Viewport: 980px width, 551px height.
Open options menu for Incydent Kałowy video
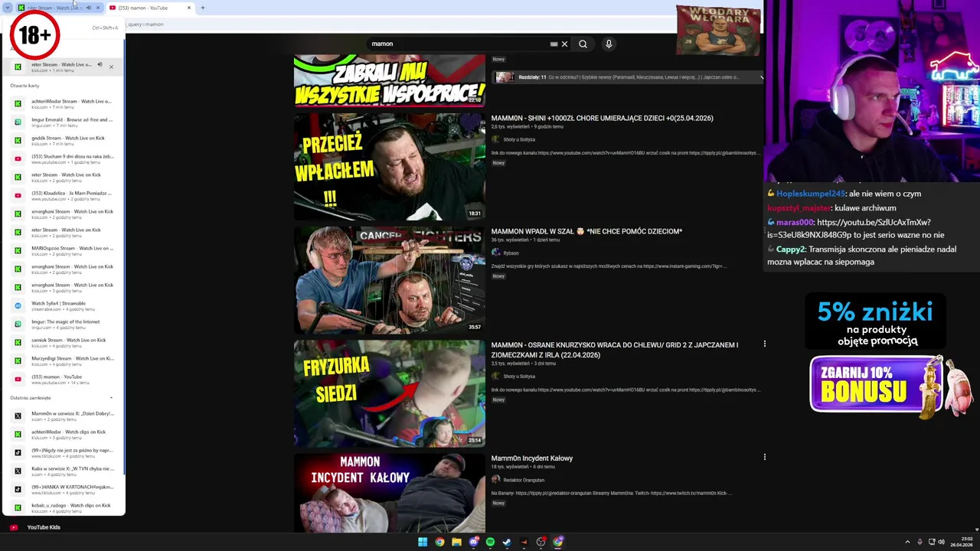click(764, 457)
